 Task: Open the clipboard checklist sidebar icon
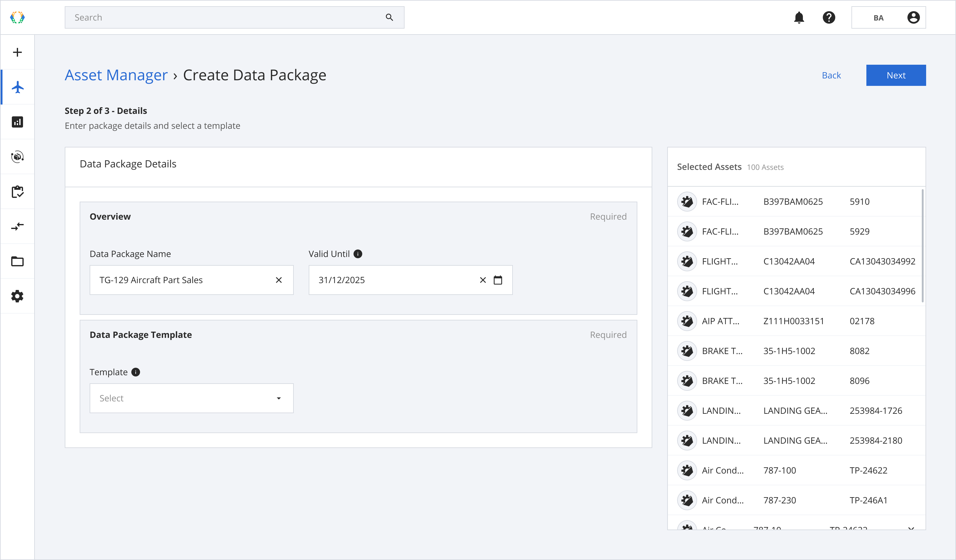coord(17,192)
